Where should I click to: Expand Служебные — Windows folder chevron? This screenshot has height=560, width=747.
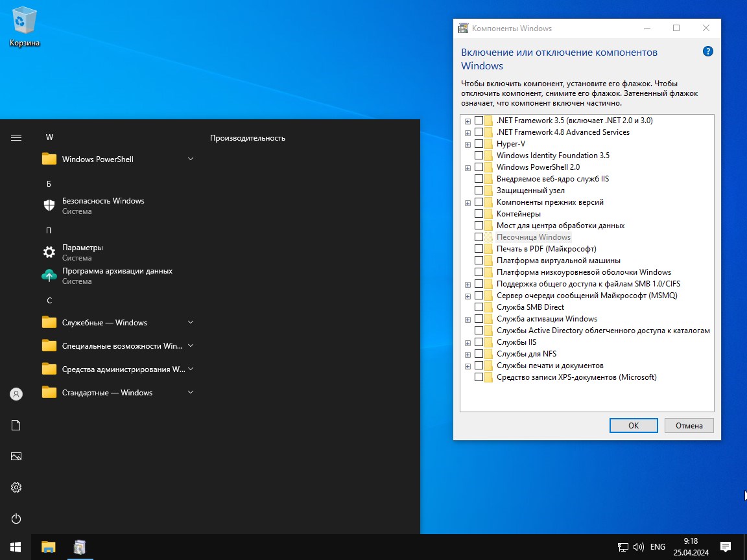click(x=191, y=322)
